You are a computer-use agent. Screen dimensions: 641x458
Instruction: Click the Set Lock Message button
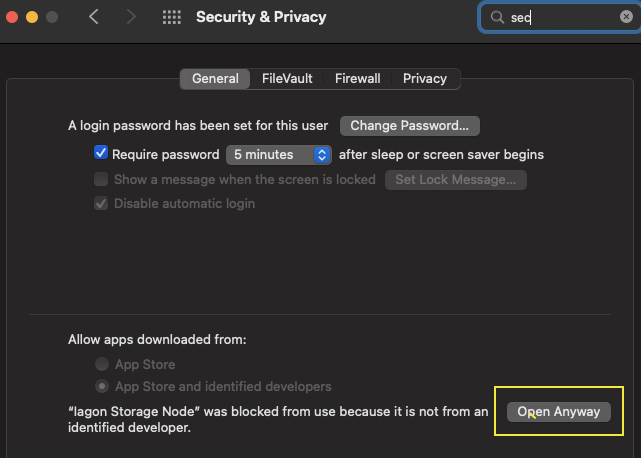click(x=455, y=180)
